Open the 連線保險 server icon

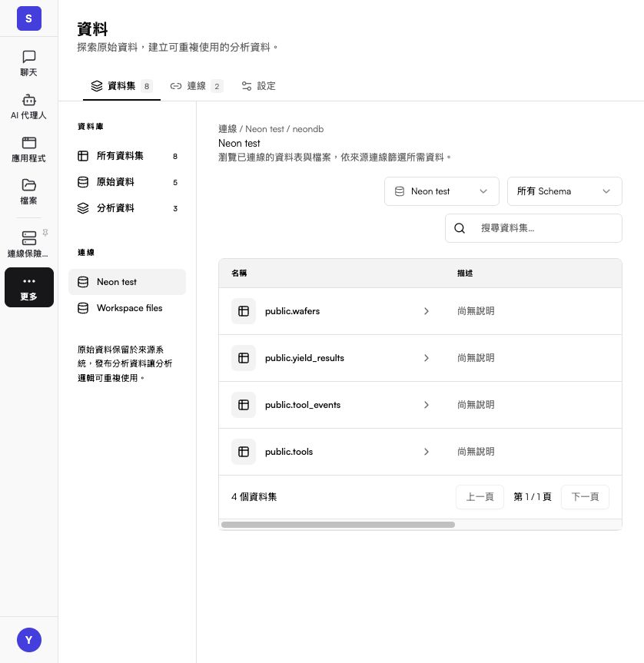pyautogui.click(x=28, y=237)
